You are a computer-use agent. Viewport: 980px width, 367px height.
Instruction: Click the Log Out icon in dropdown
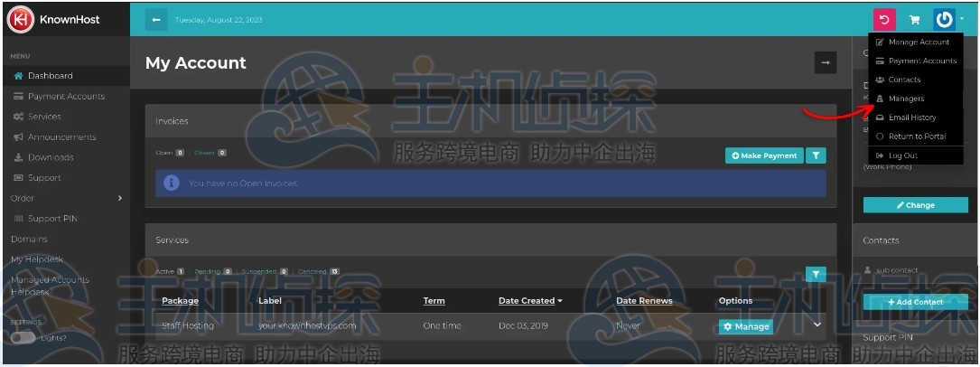pyautogui.click(x=880, y=155)
